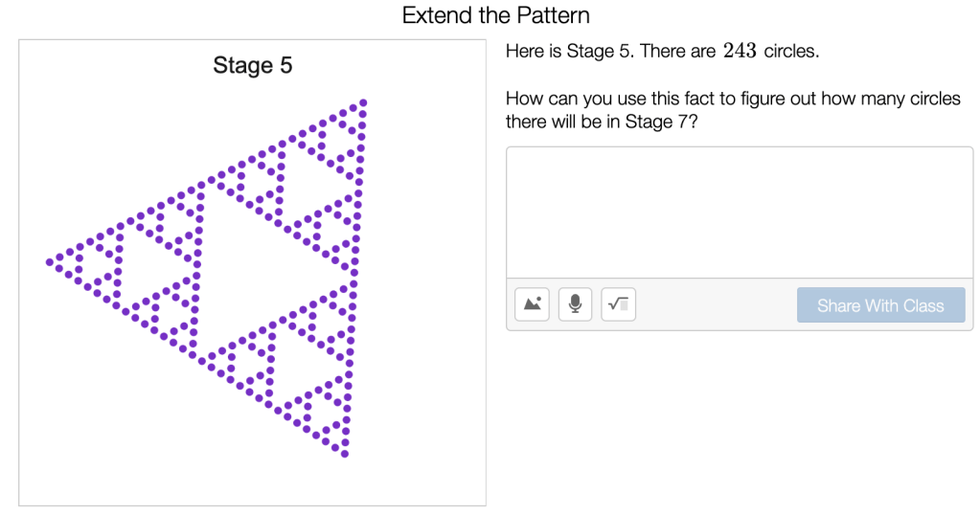Click the number 243 in the prompt

tap(740, 52)
